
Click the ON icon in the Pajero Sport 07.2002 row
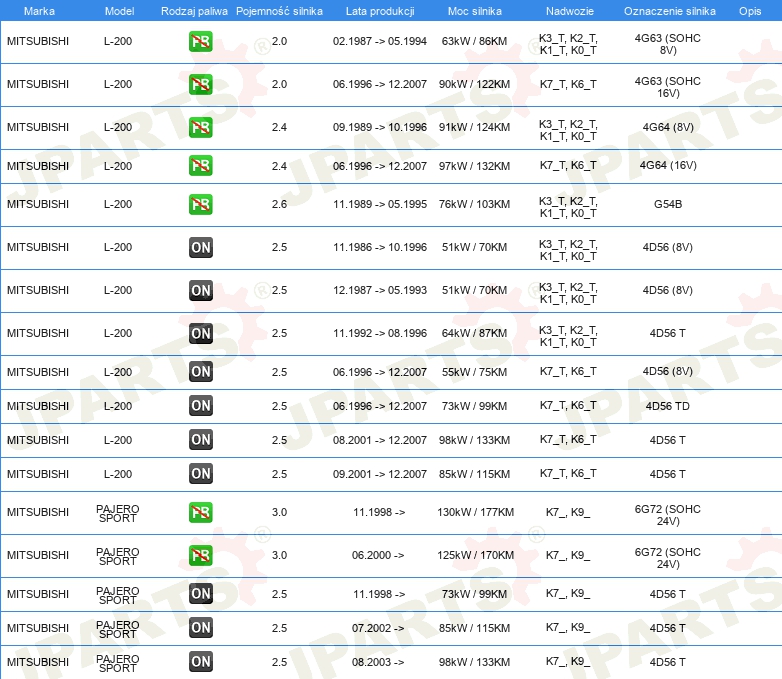(200, 628)
